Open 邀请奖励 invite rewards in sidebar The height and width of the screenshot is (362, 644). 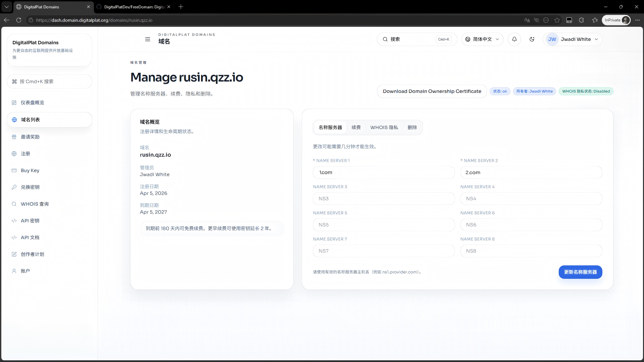point(30,137)
